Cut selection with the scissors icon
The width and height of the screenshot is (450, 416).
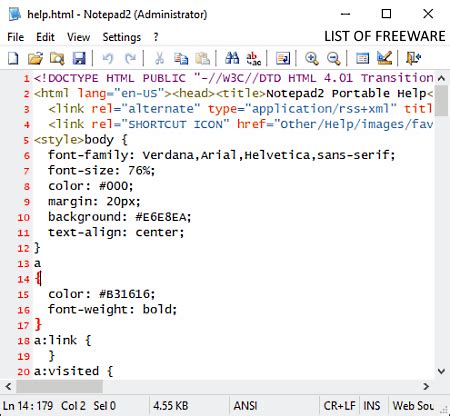click(x=159, y=58)
